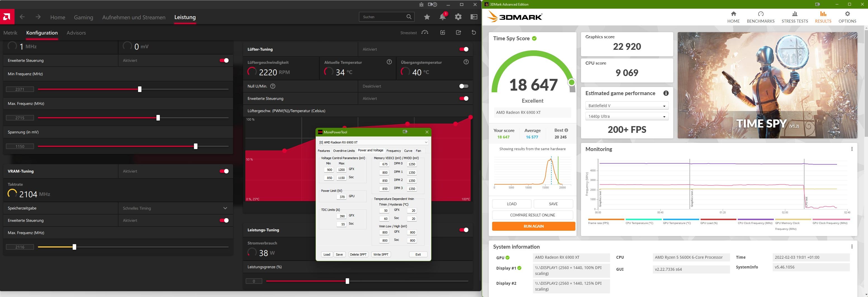Click Write SPPT in MorePowerTool
Image resolution: width=868 pixels, height=297 pixels.
click(x=381, y=254)
